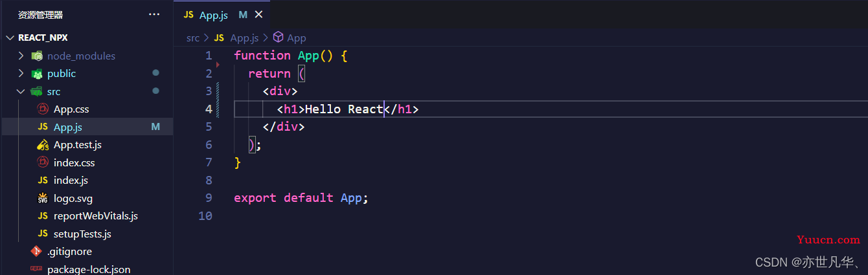
Task: Click the 'Hello React' text in code
Action: click(x=344, y=109)
